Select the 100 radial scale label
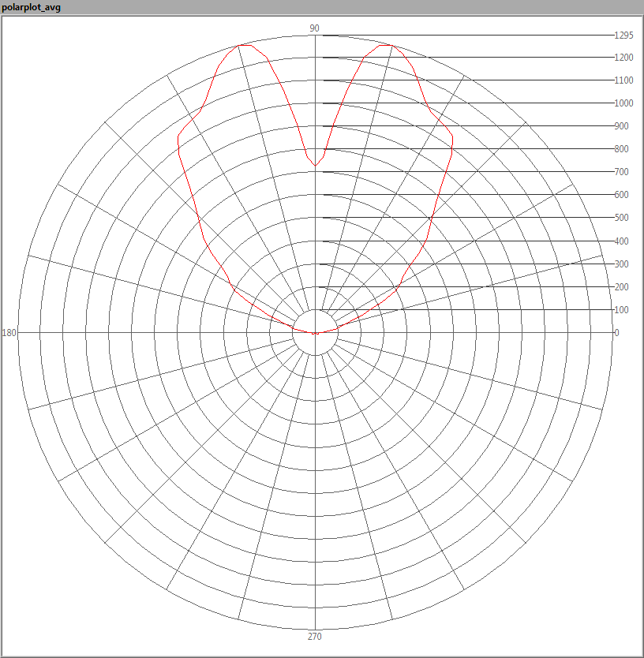644x658 pixels. (622, 310)
